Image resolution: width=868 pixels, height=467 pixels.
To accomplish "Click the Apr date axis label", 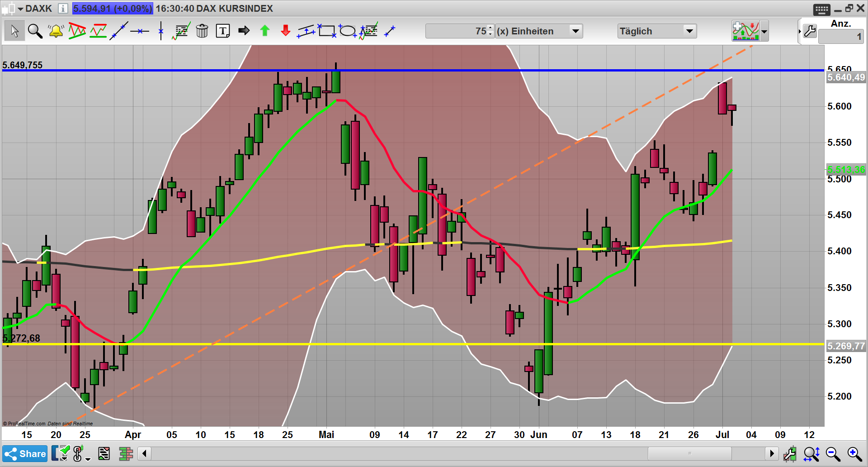I will 133,435.
